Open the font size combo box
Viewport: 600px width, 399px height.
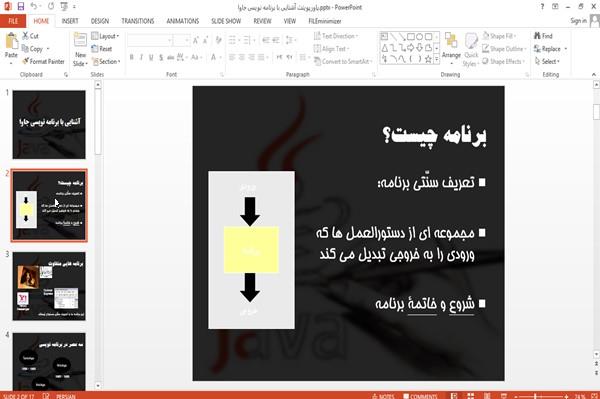(x=181, y=40)
